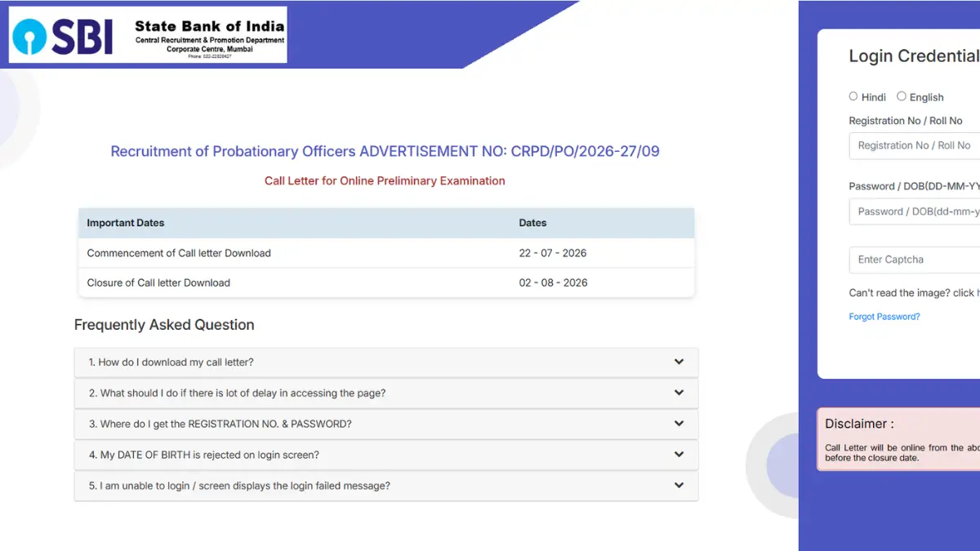Image resolution: width=980 pixels, height=551 pixels.
Task: Click the date '02 - 08 - 2026'
Action: tap(553, 283)
